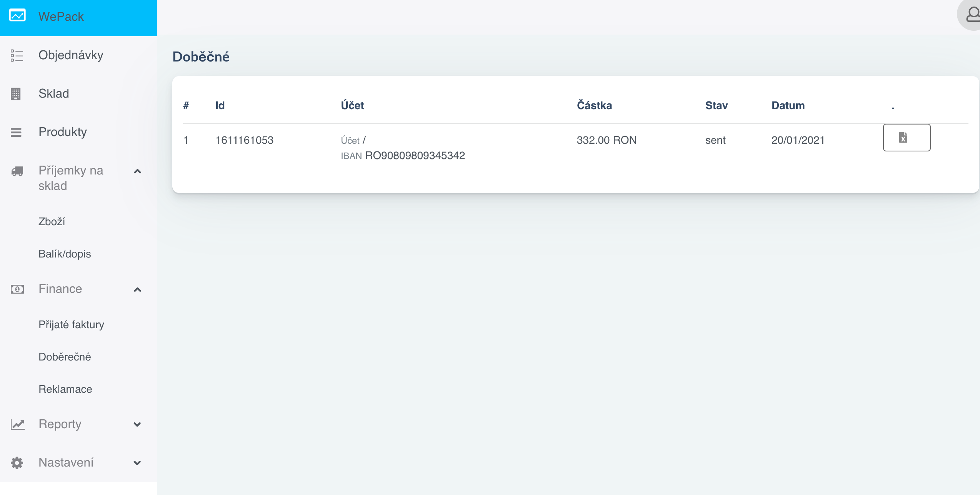Open the Reklamace page
980x495 pixels.
(65, 389)
